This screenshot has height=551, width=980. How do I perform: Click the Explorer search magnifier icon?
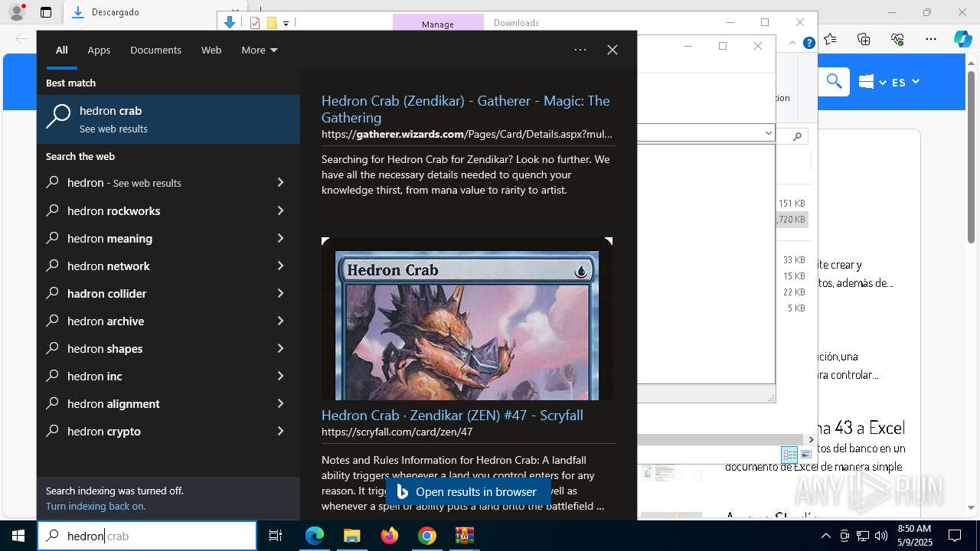click(797, 136)
